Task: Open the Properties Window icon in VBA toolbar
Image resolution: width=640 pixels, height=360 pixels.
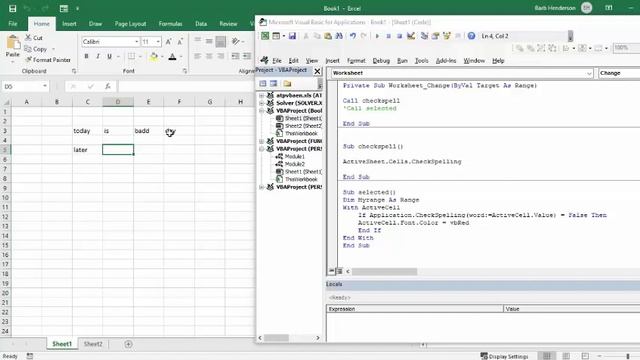Action: (x=436, y=36)
